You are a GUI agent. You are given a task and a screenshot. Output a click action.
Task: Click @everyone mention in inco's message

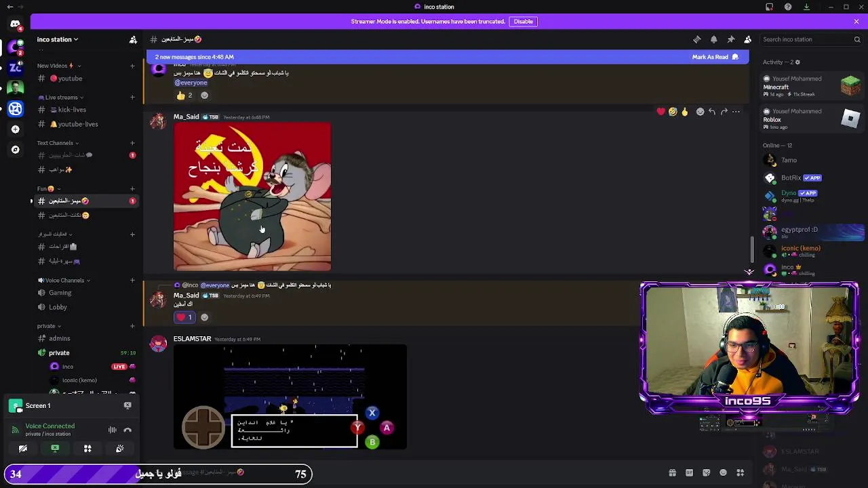pos(191,83)
